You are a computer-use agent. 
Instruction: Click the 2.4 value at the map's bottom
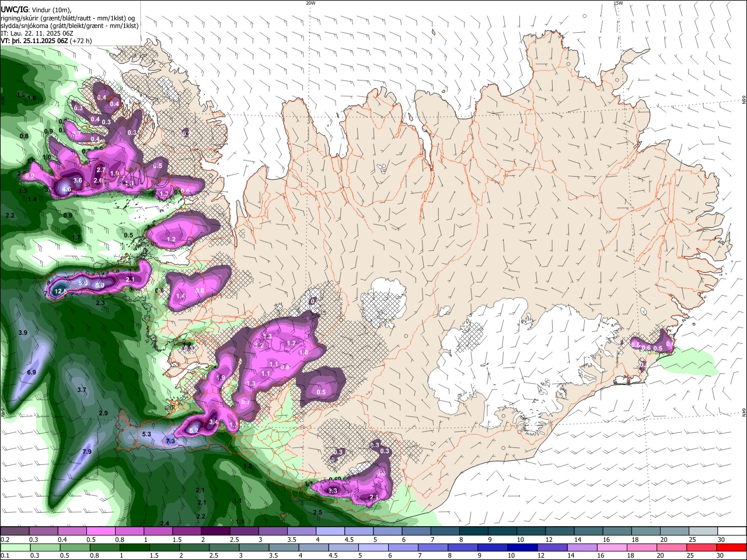(165, 523)
